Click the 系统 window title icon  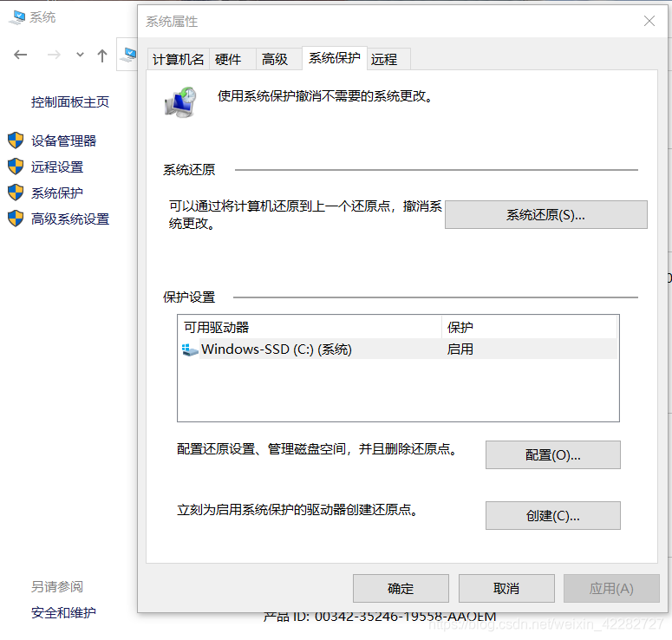pyautogui.click(x=17, y=17)
